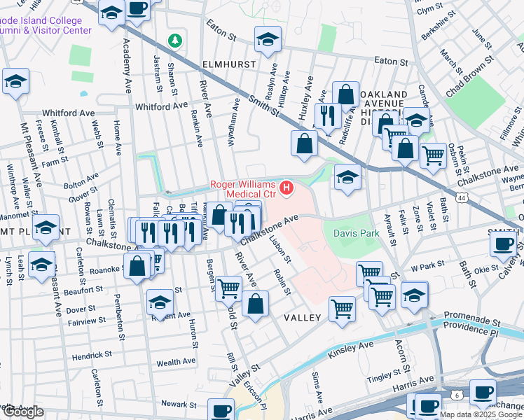Viewport: 524px width, 420px height.
Task: Open the park tree marker near Sharon St
Action: [174, 41]
